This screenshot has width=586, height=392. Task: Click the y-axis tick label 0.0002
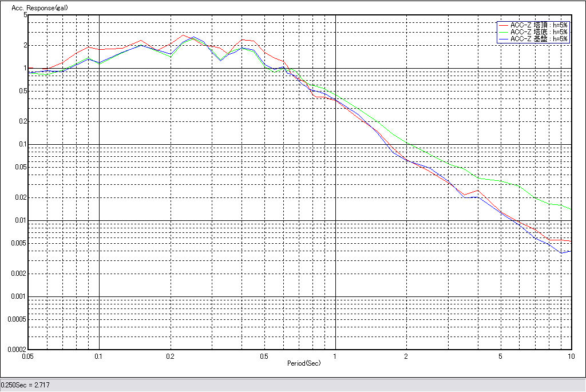coord(17,349)
